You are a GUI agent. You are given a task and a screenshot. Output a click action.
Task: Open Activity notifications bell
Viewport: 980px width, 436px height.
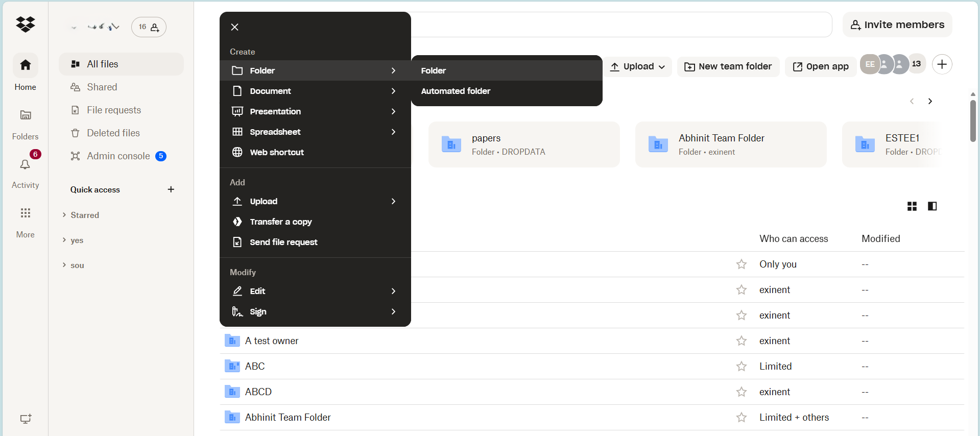pos(25,164)
